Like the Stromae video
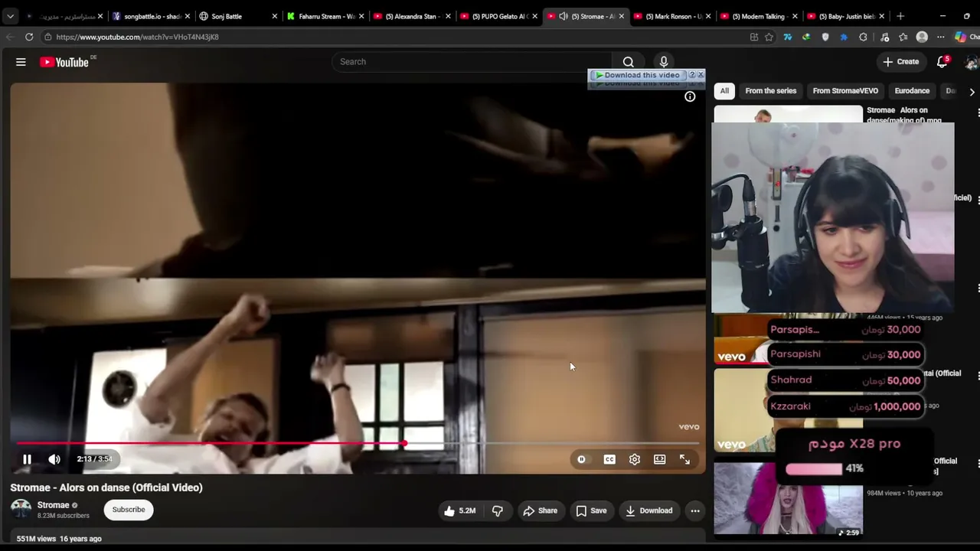The width and height of the screenshot is (980, 551). (x=459, y=510)
